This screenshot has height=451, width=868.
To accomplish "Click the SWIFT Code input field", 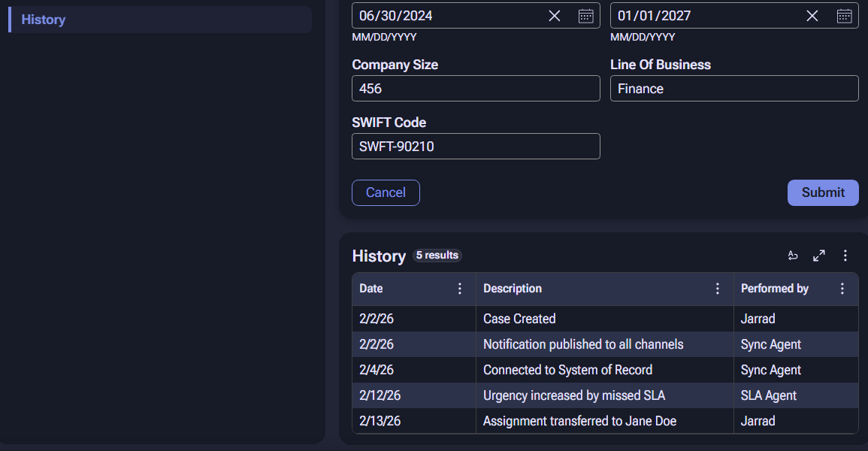I will 476,146.
